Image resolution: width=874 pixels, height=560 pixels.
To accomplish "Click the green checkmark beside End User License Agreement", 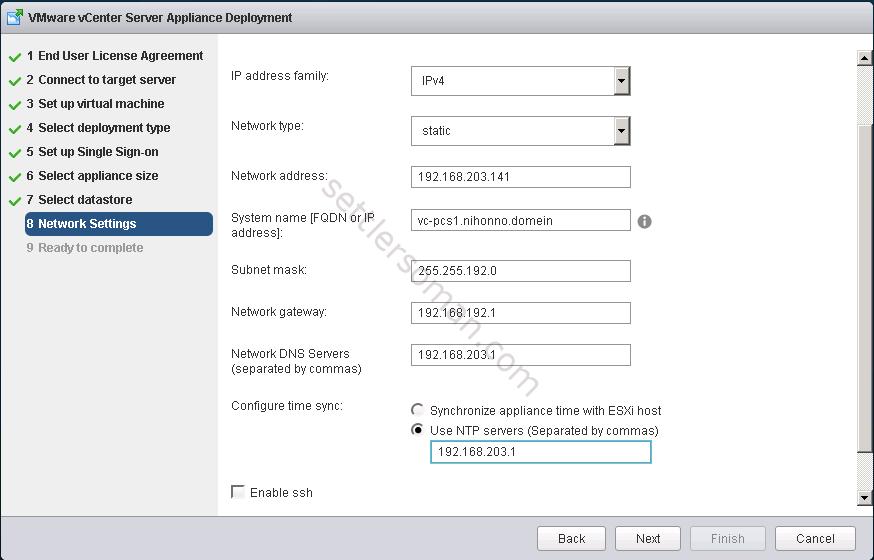I will [x=15, y=57].
